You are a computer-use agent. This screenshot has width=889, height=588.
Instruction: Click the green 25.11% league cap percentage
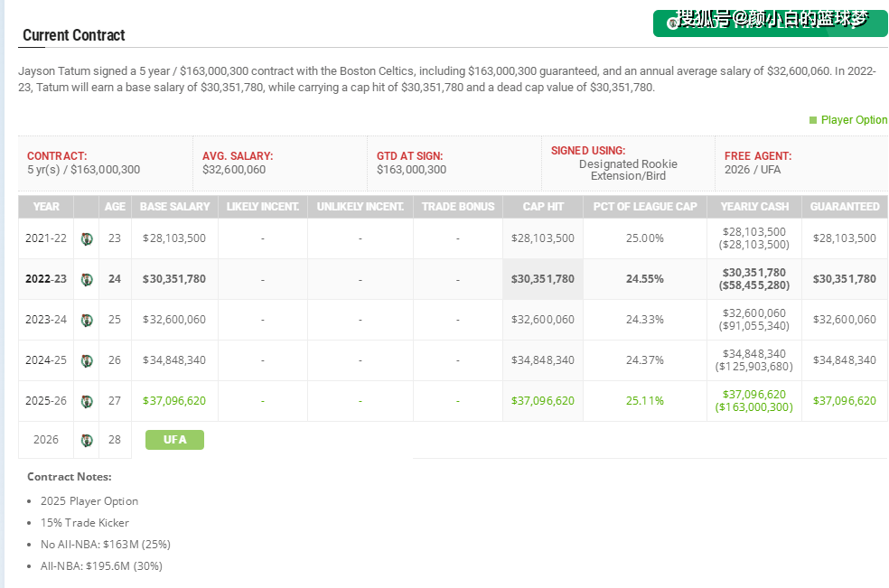click(645, 401)
